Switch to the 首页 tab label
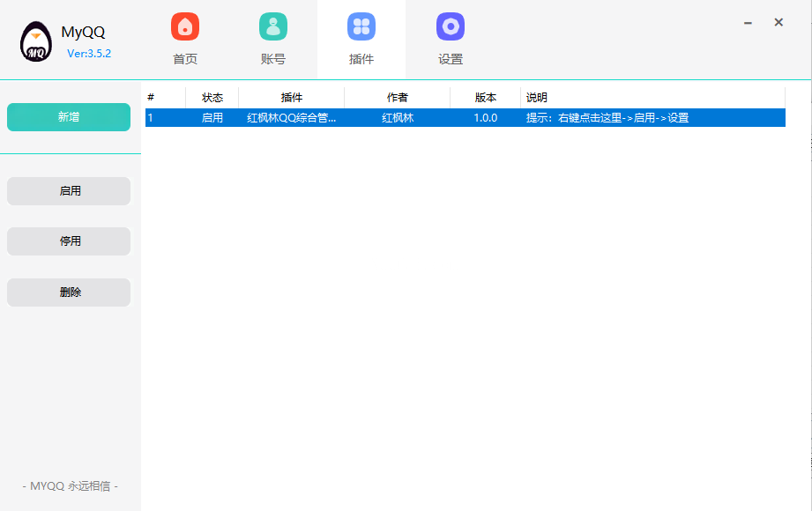The height and width of the screenshot is (511, 812). (185, 60)
